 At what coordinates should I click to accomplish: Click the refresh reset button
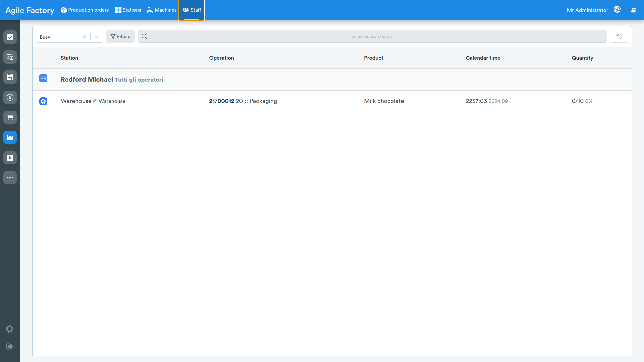[620, 36]
